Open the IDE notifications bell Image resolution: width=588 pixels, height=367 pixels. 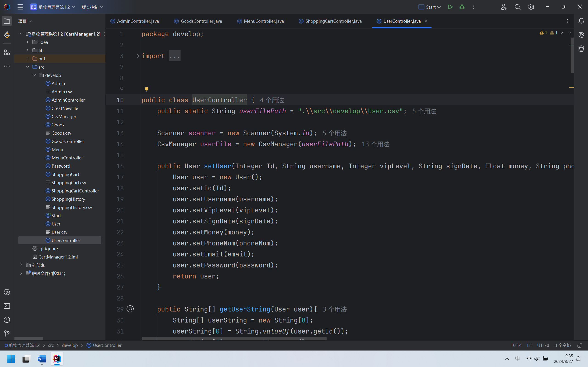click(x=581, y=21)
